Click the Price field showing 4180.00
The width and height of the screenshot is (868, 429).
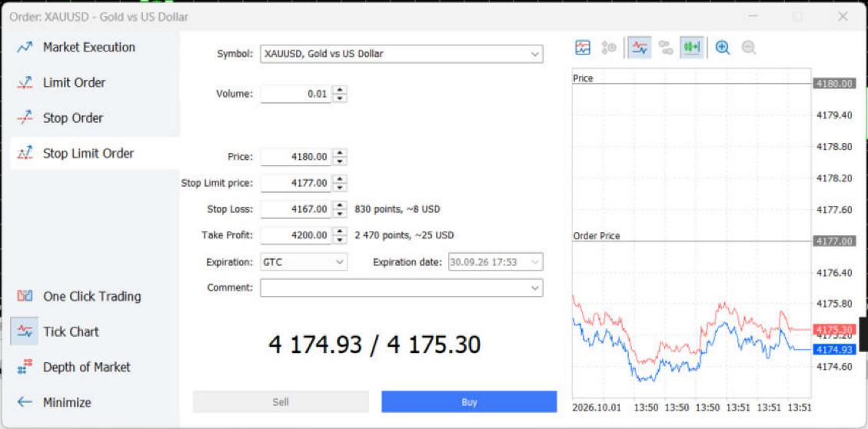[296, 157]
